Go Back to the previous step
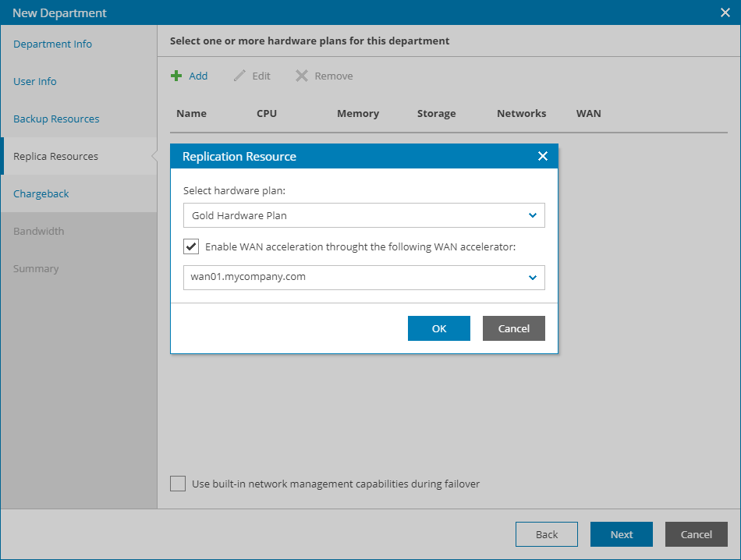The image size is (741, 560). 546,534
